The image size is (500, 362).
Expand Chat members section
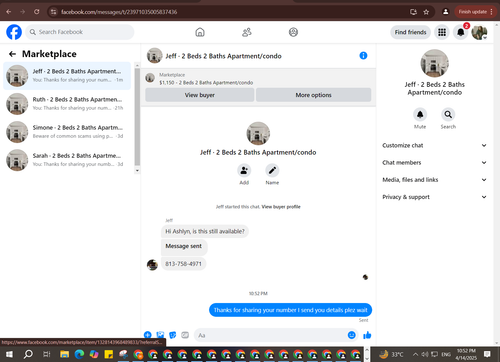[434, 163]
